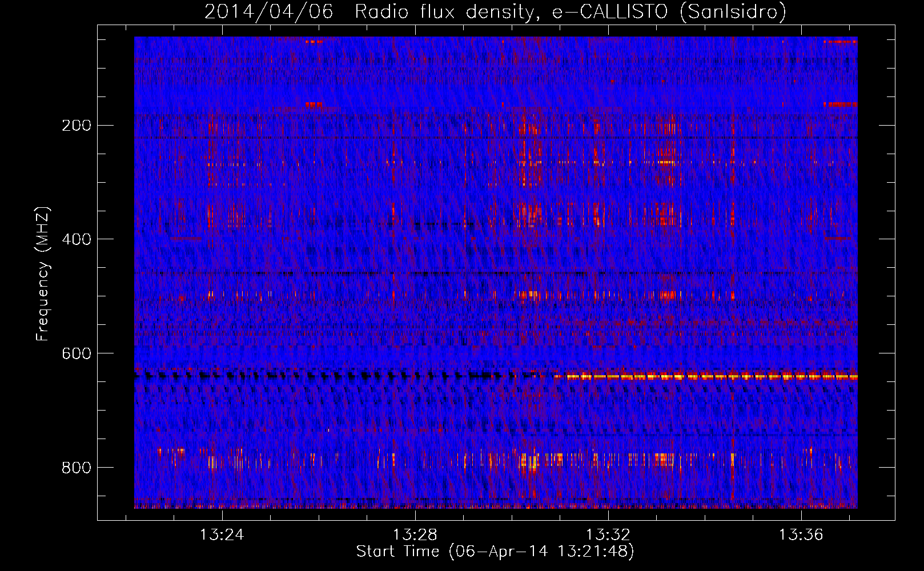Click the 600 frequency tick label

coord(77,353)
